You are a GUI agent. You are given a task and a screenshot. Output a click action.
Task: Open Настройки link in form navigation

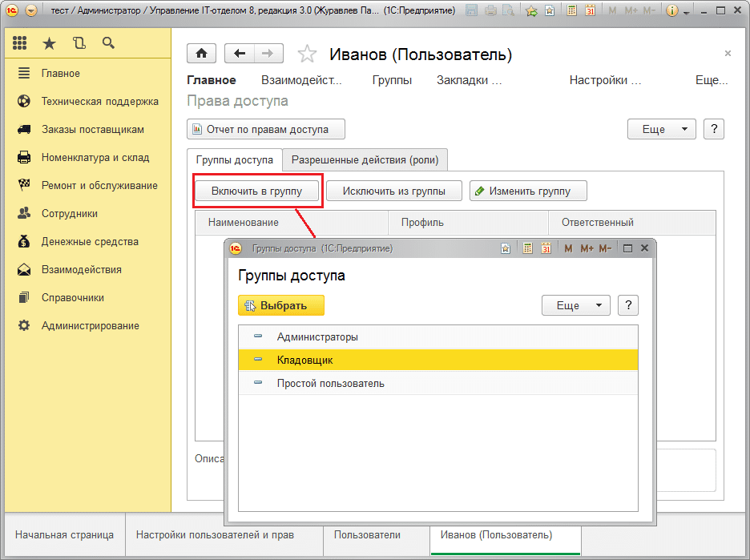click(605, 80)
